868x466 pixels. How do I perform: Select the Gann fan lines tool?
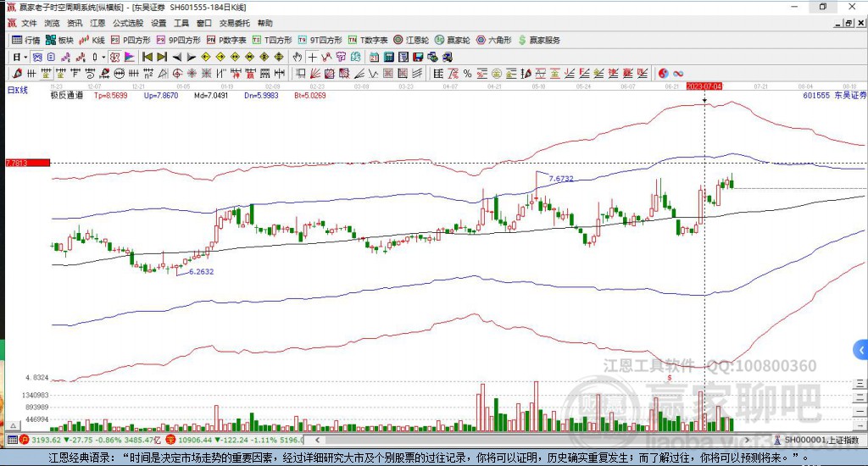[314, 74]
